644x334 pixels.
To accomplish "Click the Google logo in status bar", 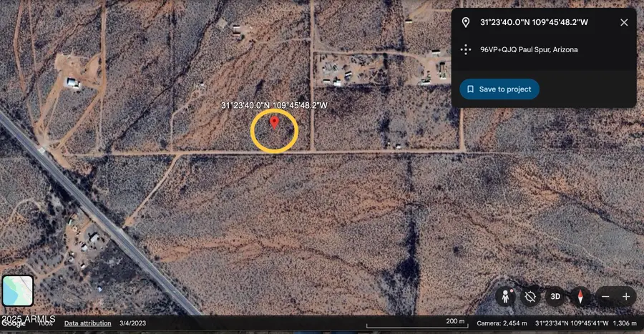I will click(x=13, y=323).
